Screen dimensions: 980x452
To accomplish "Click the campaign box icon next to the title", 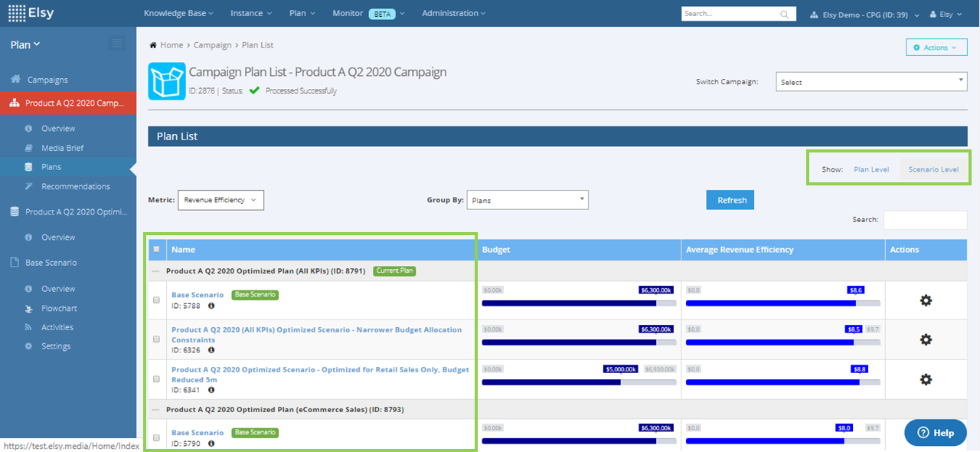I will (x=167, y=81).
